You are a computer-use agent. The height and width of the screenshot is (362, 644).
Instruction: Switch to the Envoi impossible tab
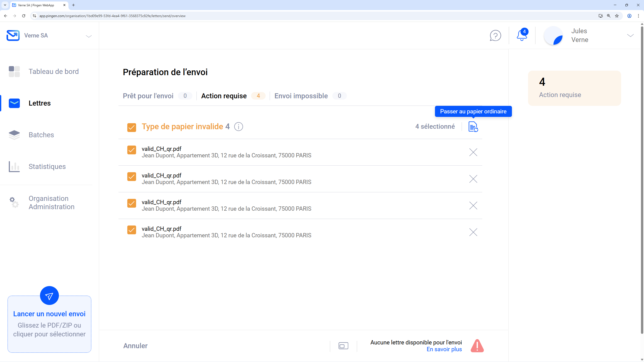(x=301, y=96)
